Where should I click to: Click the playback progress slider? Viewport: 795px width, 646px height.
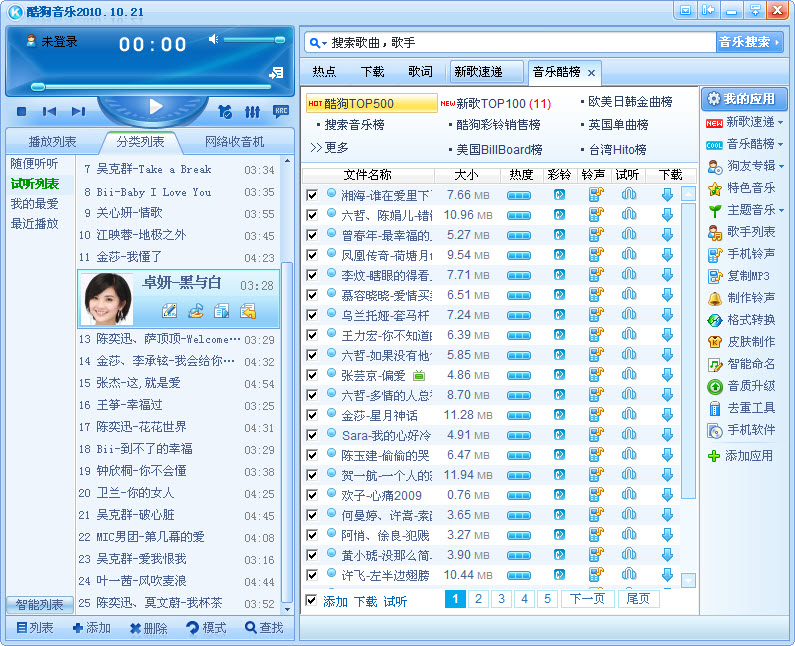(x=150, y=87)
